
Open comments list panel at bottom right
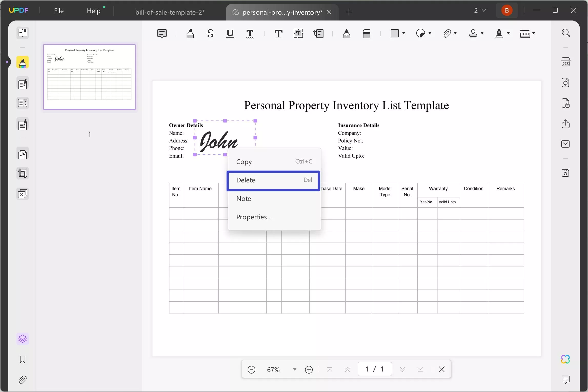[566, 379]
